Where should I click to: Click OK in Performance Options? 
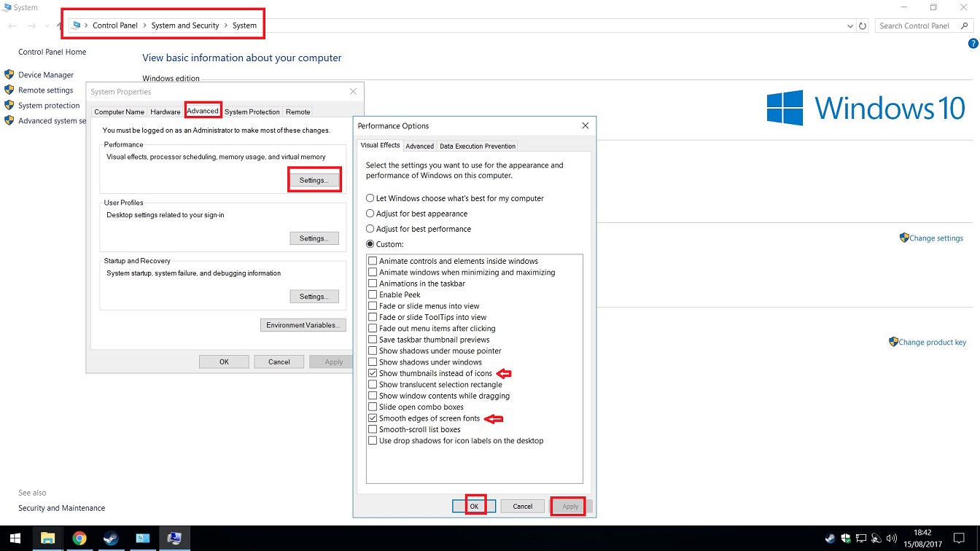[474, 506]
